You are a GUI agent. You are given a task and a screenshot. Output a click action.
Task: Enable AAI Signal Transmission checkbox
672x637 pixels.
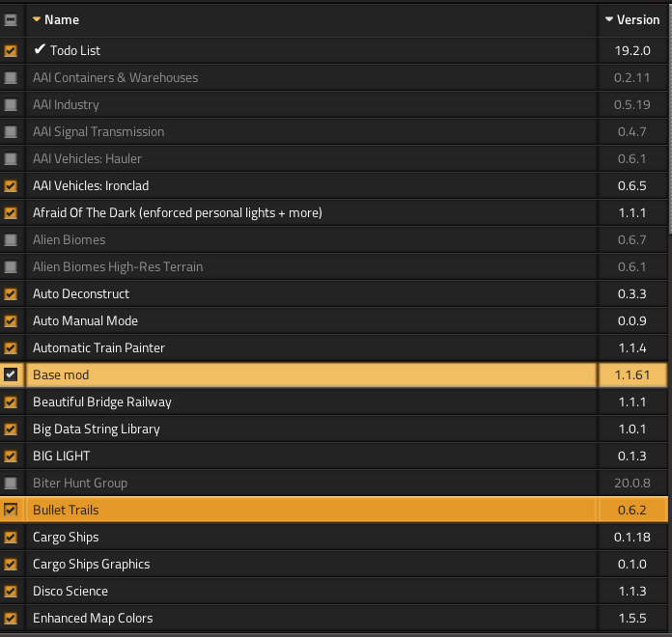[x=11, y=131]
